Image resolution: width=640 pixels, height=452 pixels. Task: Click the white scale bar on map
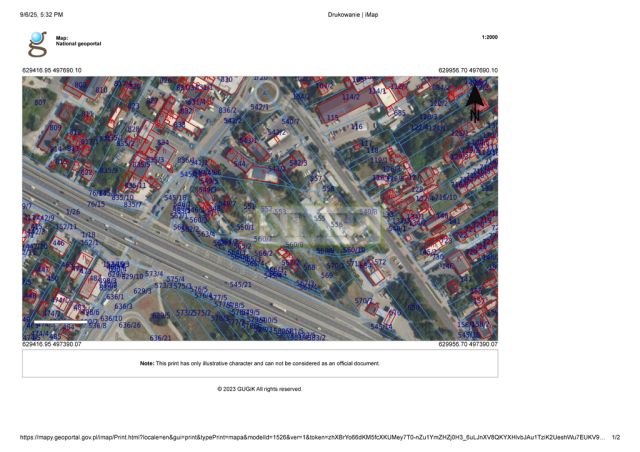[60, 322]
